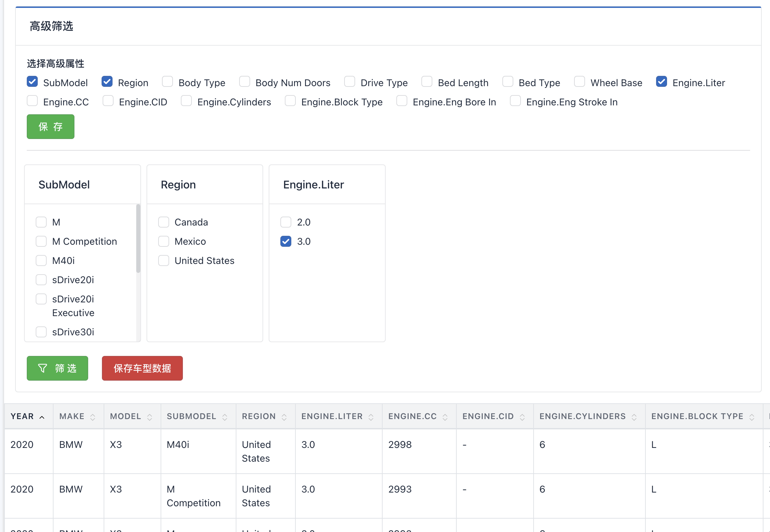
Task: Tick the M40i submodel checkbox
Action: (41, 261)
